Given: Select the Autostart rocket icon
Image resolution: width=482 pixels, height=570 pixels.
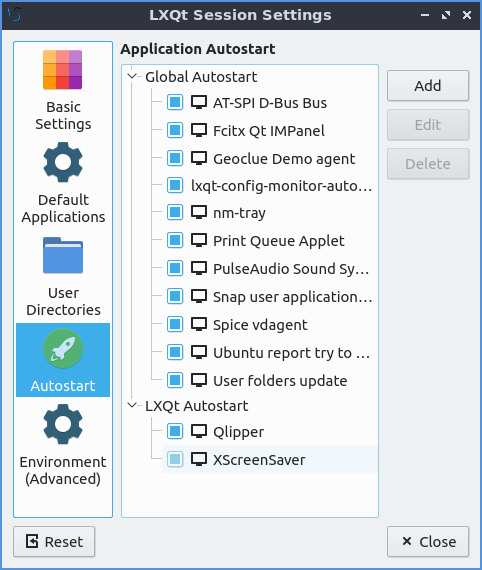Looking at the screenshot, I should click(63, 349).
